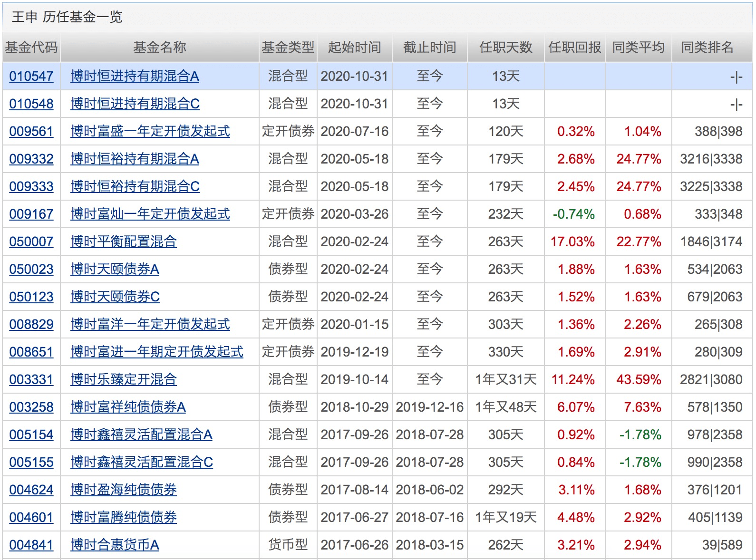Open fund 博时恒裕持有期混合A
This screenshot has height=560, width=756.
click(x=135, y=159)
